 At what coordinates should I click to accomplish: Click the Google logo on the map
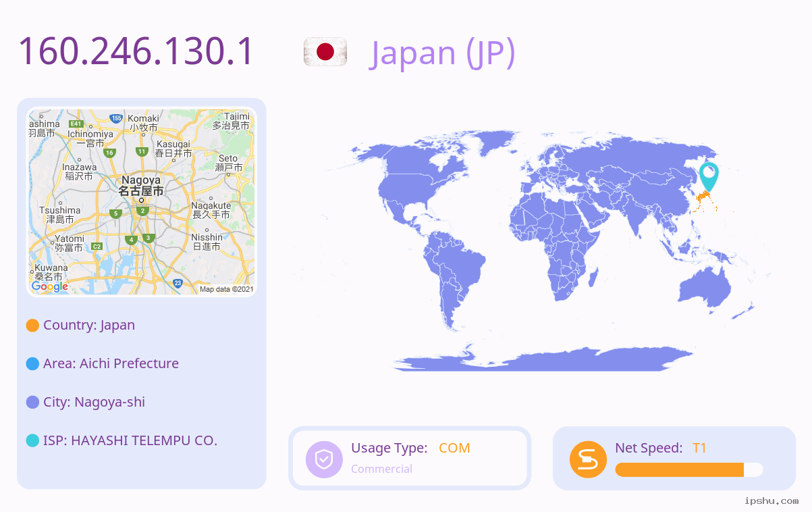point(50,286)
